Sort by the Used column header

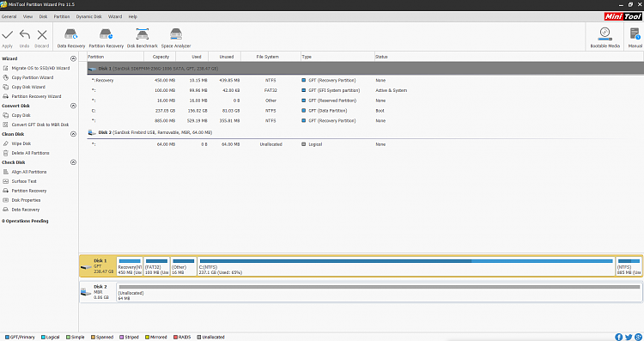point(192,57)
